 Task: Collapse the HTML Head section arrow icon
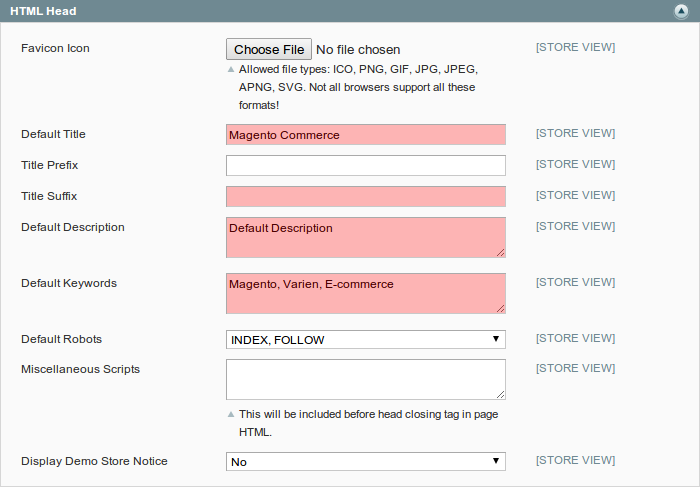click(x=681, y=11)
